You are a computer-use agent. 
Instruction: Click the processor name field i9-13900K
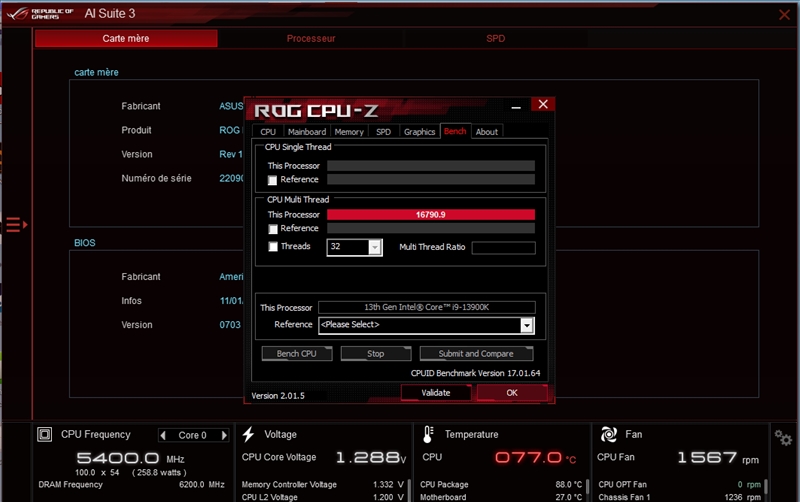coord(427,307)
